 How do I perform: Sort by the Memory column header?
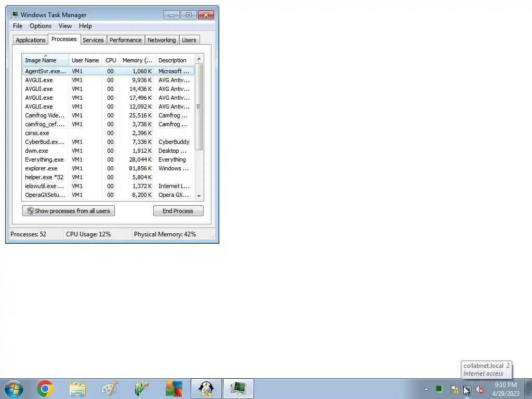[137, 60]
